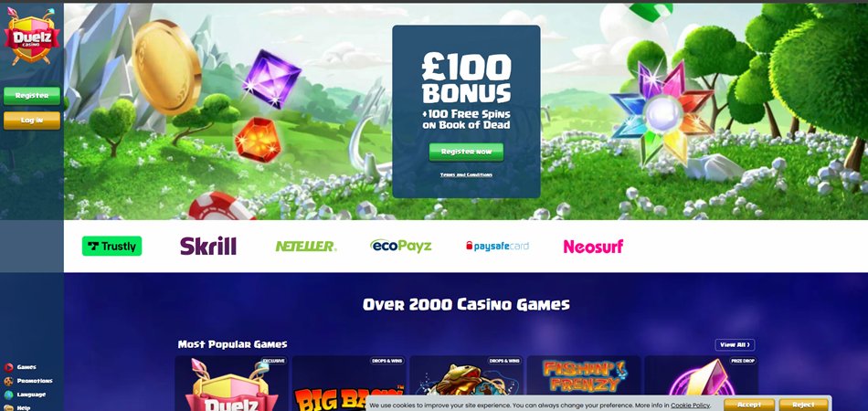Open the Fishin' Frenzy game thumbnail
868x411 pixels.
point(584,384)
